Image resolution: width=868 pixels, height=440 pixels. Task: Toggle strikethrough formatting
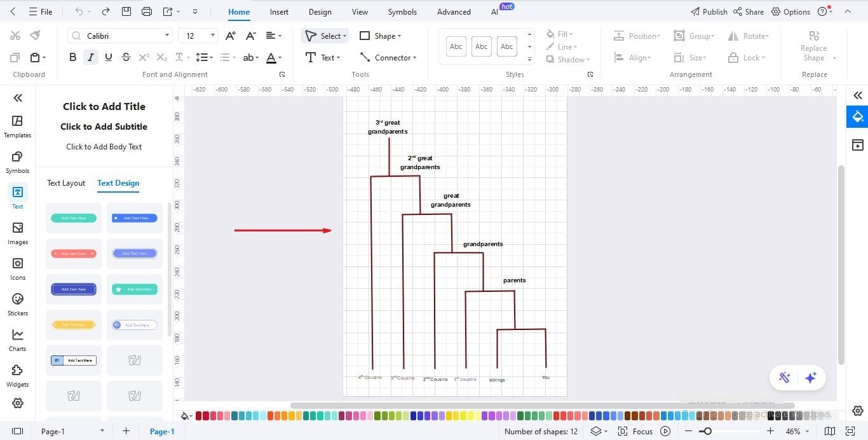point(126,57)
